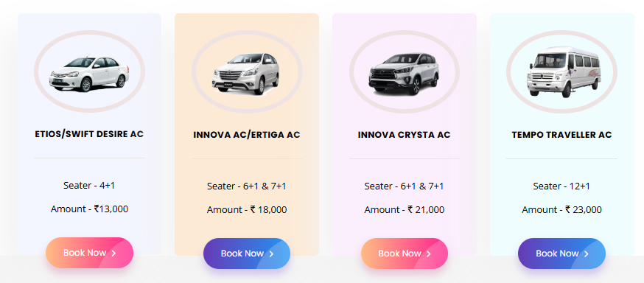Book the Tempo Traveller AC van
Image resolution: width=644 pixels, height=283 pixels.
[561, 254]
